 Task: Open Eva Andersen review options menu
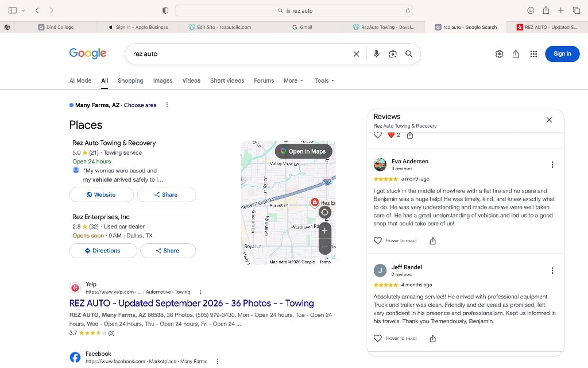(x=552, y=164)
